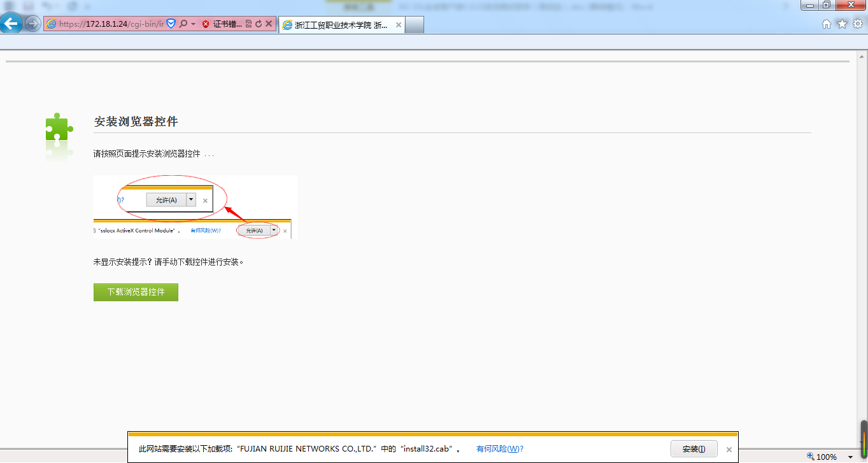
Task: Click the address bar search magnifier icon
Action: (183, 24)
